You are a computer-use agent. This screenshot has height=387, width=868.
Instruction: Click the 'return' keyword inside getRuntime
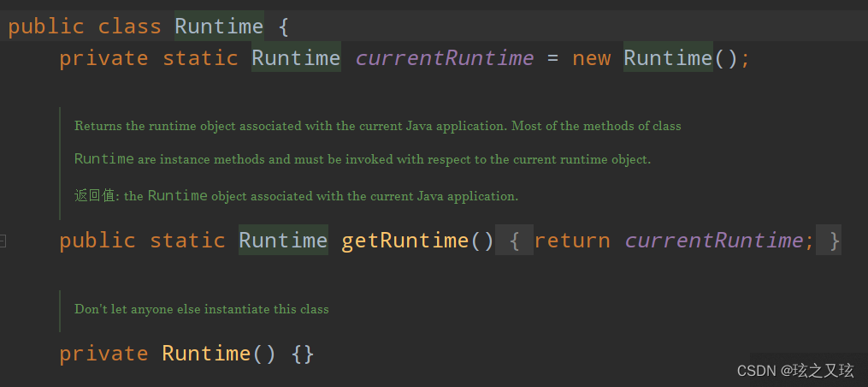tap(572, 241)
